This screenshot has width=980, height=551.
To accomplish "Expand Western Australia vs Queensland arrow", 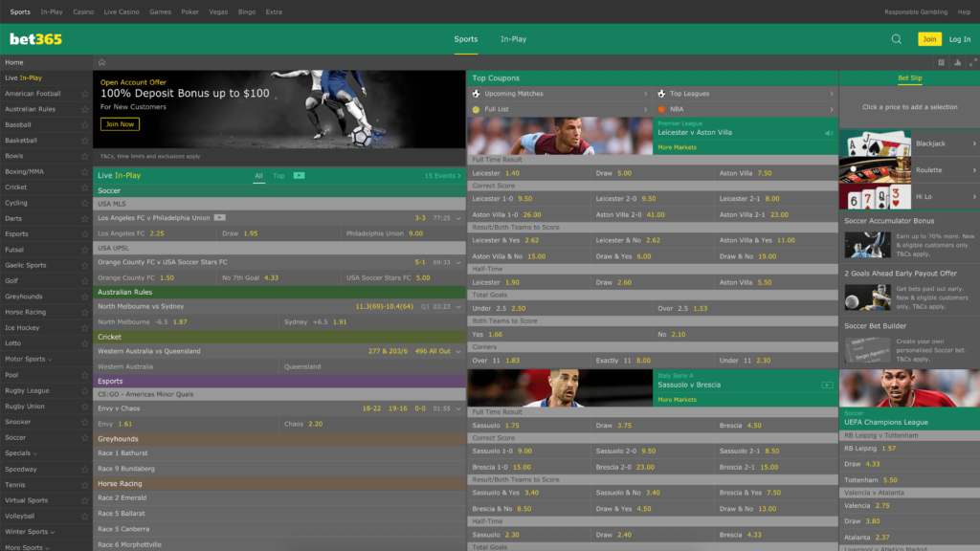I will click(458, 352).
